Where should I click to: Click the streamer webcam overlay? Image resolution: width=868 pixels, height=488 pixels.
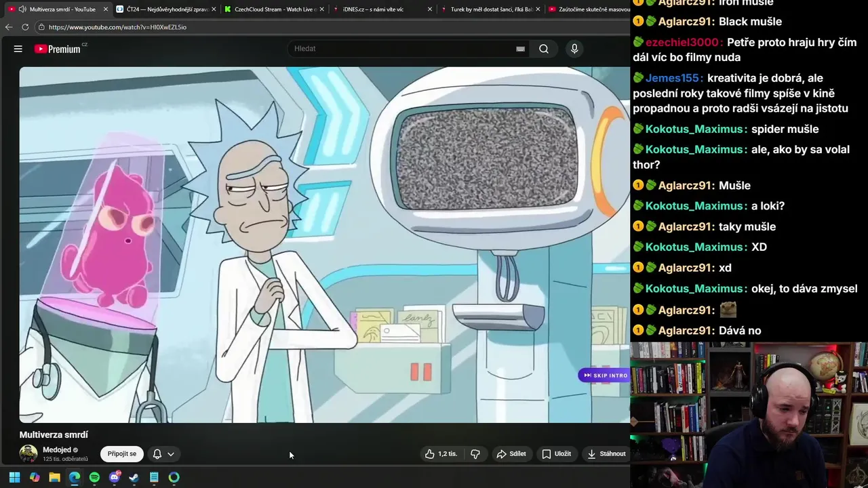pos(749,415)
